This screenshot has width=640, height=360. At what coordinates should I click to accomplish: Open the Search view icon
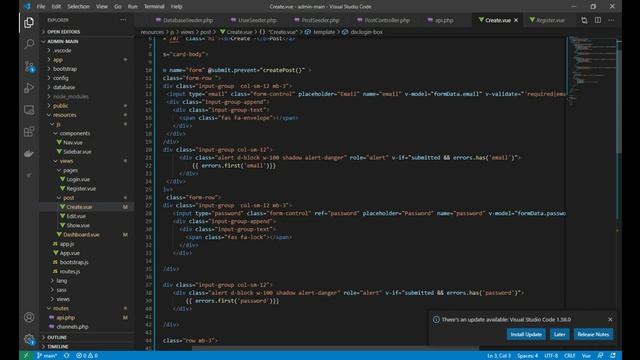point(29,44)
